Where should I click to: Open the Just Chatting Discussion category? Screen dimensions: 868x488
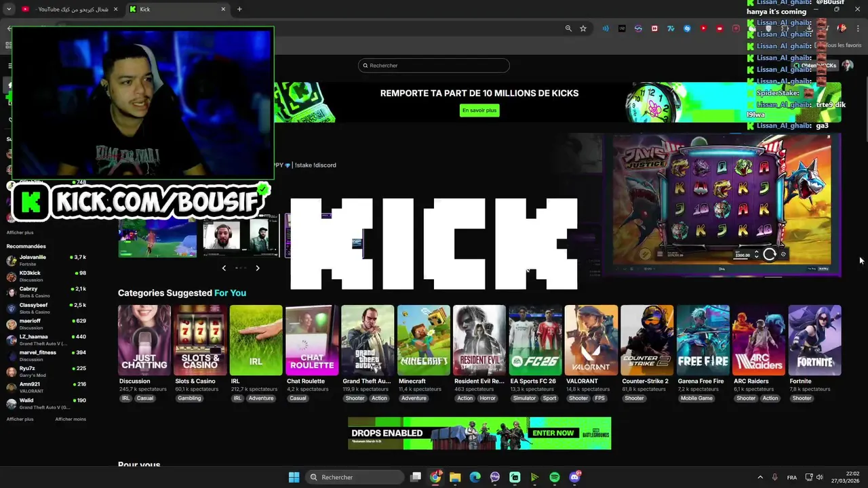[x=144, y=340]
